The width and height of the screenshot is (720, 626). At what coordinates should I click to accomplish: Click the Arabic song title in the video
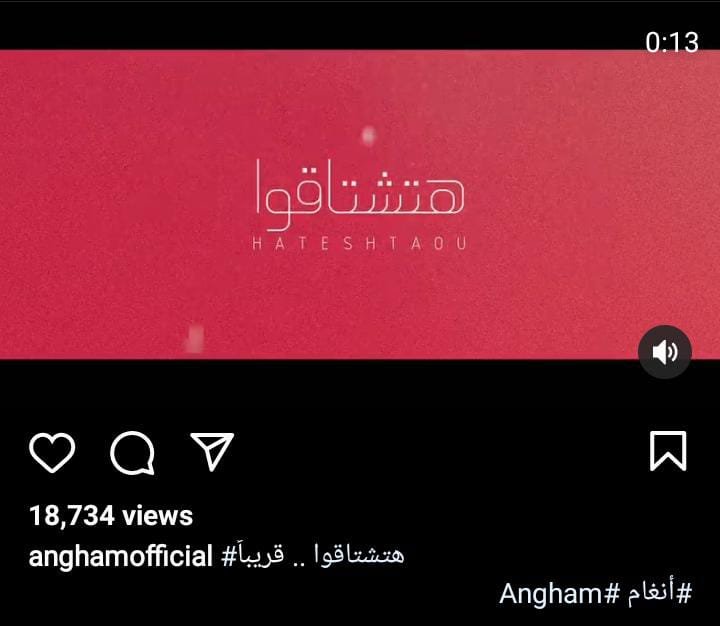(x=360, y=194)
